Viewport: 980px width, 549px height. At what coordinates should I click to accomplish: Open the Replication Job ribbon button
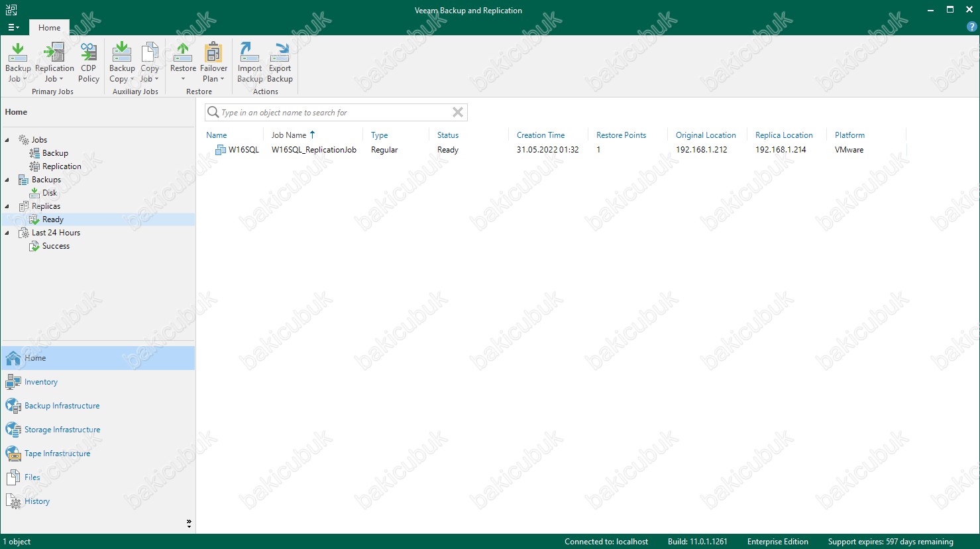54,62
